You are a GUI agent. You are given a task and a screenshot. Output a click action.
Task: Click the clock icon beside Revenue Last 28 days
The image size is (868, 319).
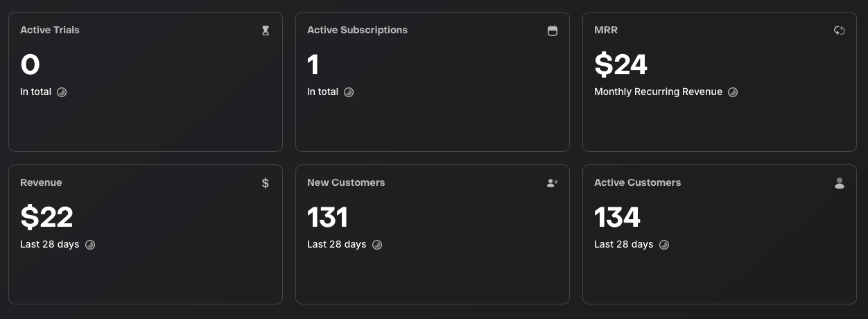click(90, 245)
